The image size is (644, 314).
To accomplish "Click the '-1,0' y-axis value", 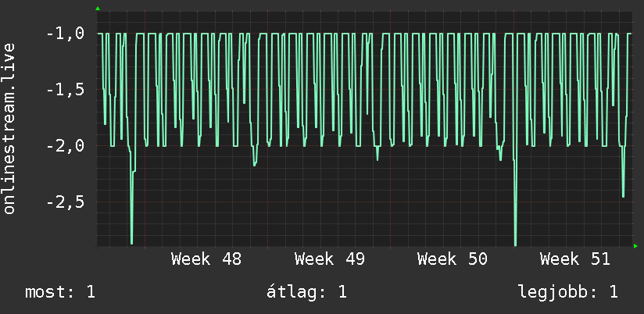I will 66,34.
